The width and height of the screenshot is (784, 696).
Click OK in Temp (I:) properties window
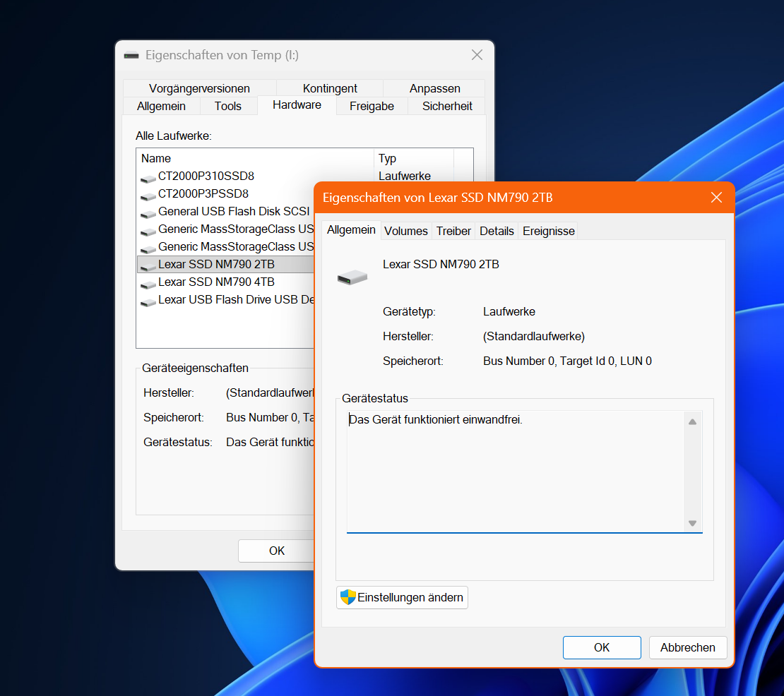click(x=276, y=551)
